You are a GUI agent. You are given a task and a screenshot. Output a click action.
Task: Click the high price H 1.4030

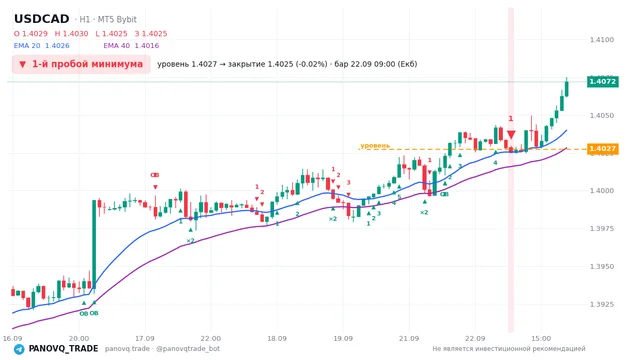point(71,33)
